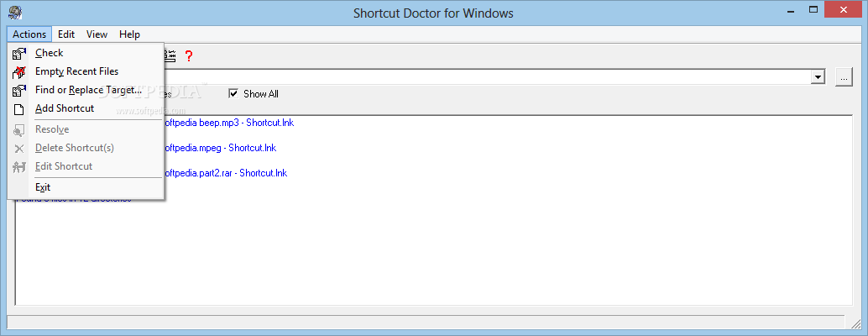Select Empty Recent Files menu entry
The width and height of the screenshot is (868, 336).
86,71
